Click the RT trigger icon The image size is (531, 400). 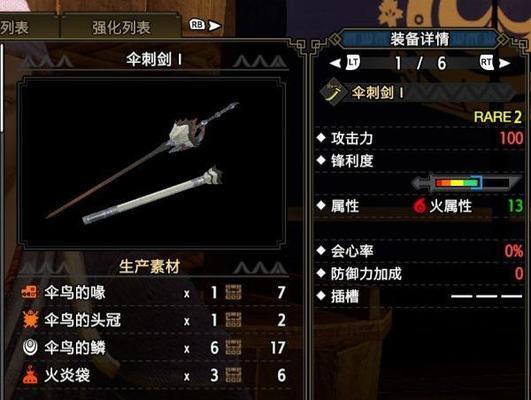point(486,63)
